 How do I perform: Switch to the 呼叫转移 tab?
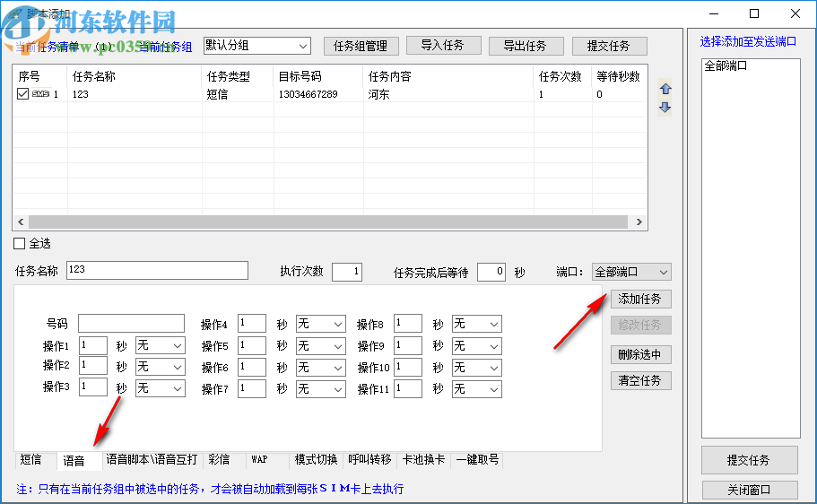[370, 460]
